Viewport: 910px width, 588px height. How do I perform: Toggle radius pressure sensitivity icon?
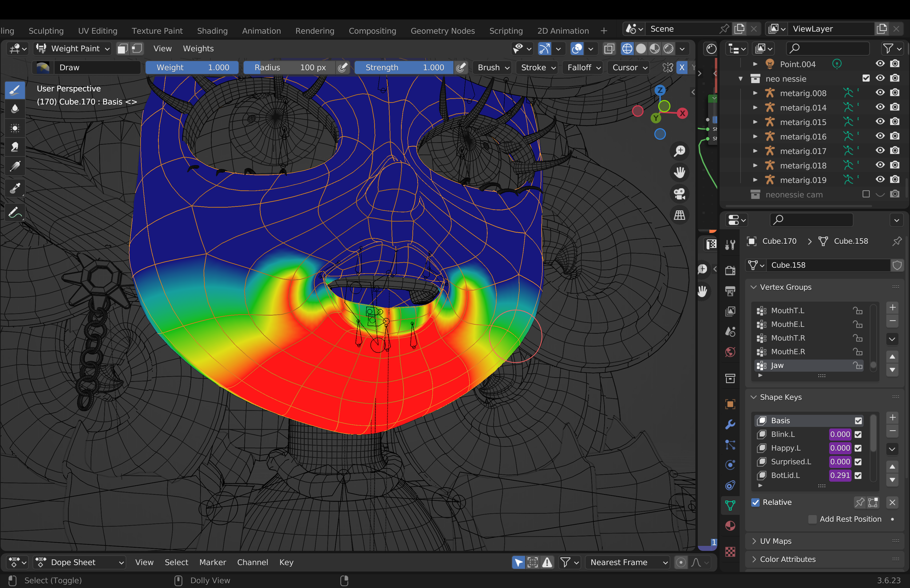click(343, 68)
